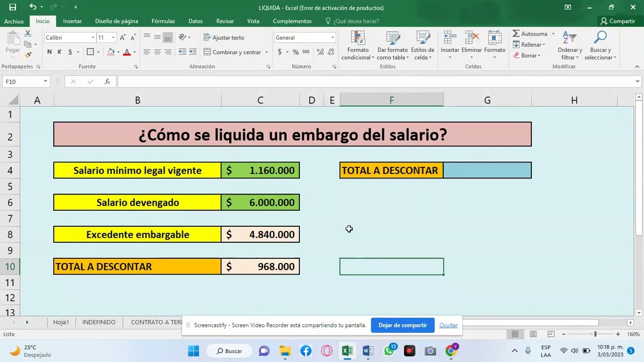Image resolution: width=644 pixels, height=362 pixels.
Task: Click decrease decimal places icon
Action: (330, 52)
